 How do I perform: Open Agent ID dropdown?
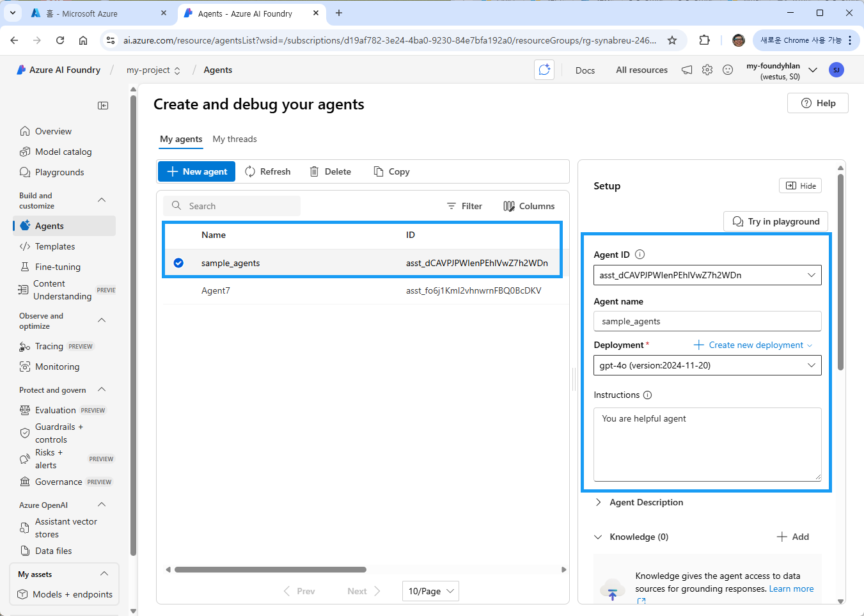coord(707,275)
